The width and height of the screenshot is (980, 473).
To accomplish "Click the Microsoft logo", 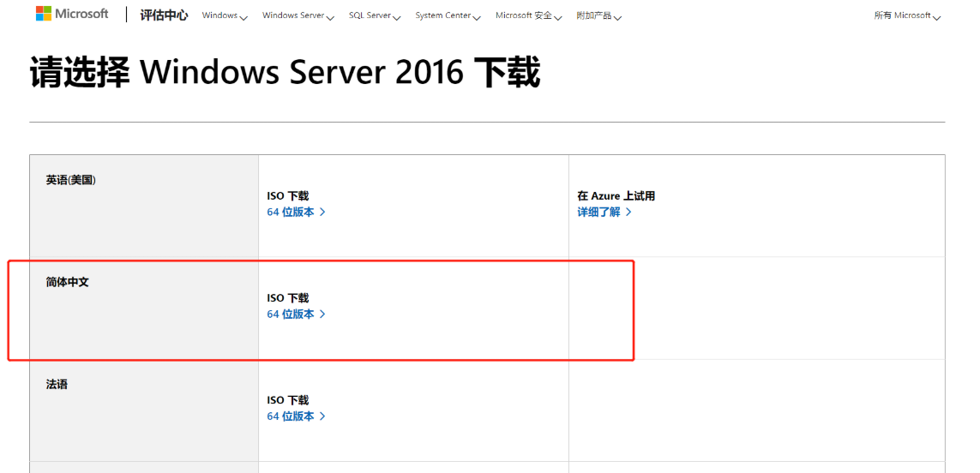I will [72, 14].
